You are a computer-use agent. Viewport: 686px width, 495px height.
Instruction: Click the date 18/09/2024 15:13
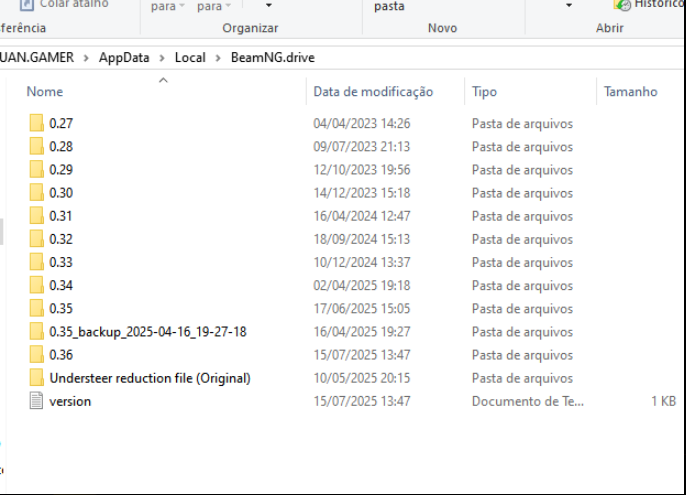click(362, 239)
